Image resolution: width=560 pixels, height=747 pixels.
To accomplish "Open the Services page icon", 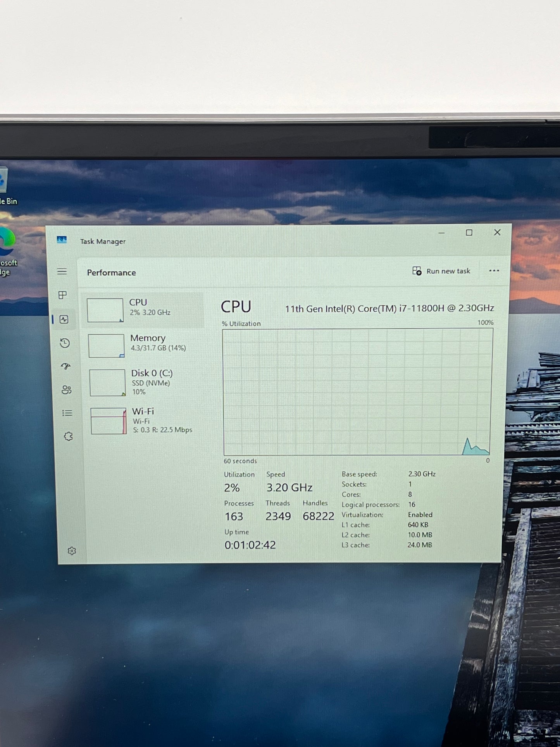I will coord(69,436).
